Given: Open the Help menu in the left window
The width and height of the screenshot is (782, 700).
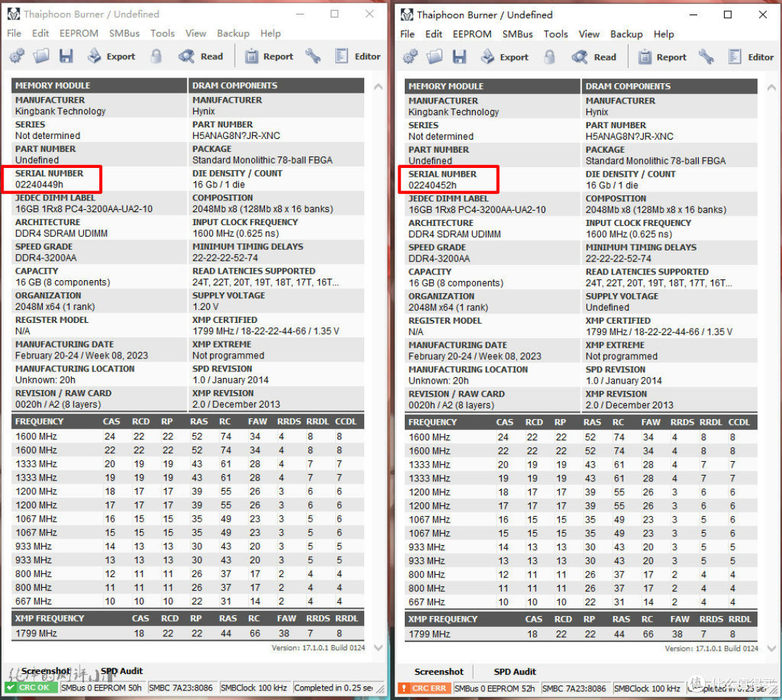Looking at the screenshot, I should (x=270, y=33).
